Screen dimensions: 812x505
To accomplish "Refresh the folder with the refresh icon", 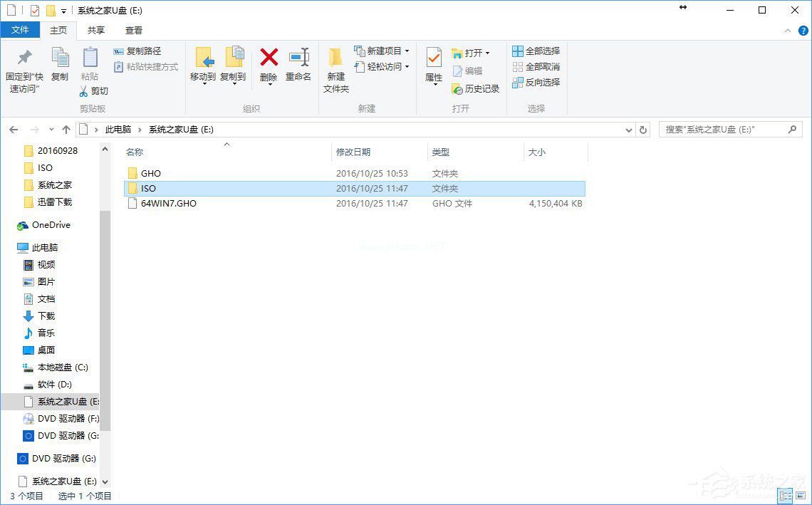I will [x=643, y=129].
